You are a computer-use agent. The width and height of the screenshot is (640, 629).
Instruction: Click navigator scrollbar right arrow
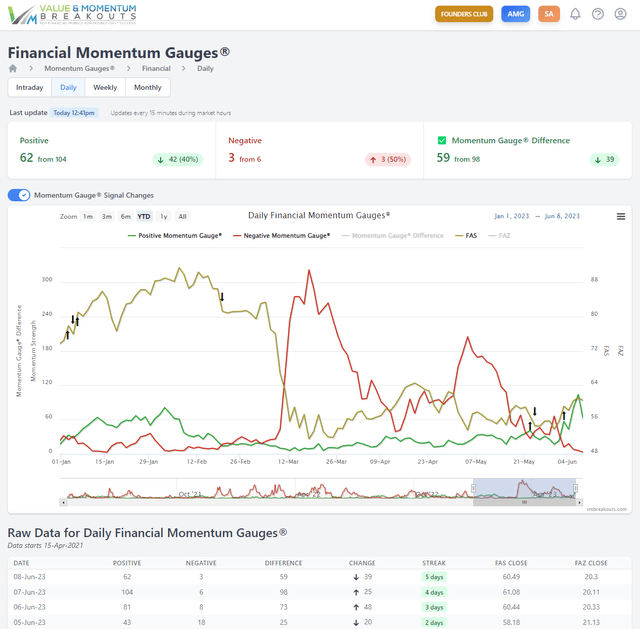point(579,502)
